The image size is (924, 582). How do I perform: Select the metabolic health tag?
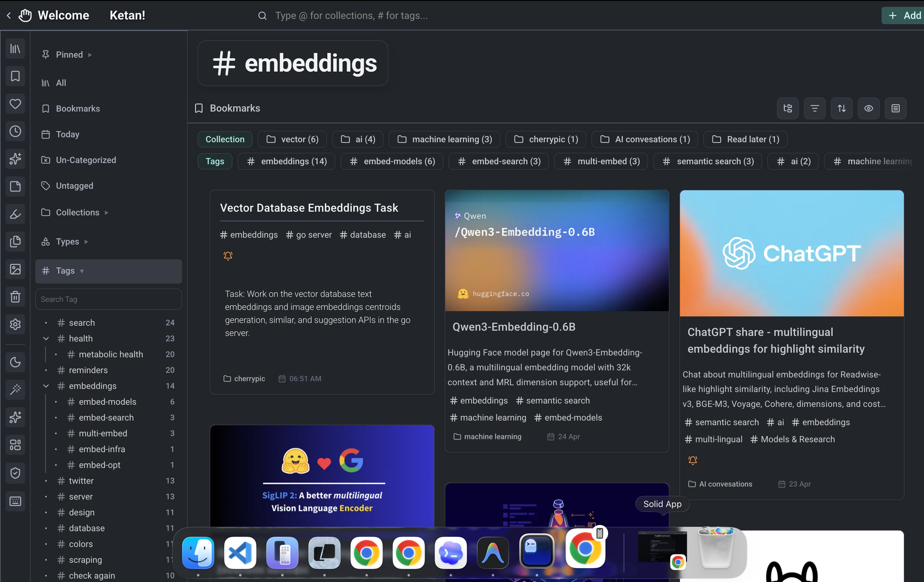pos(111,354)
